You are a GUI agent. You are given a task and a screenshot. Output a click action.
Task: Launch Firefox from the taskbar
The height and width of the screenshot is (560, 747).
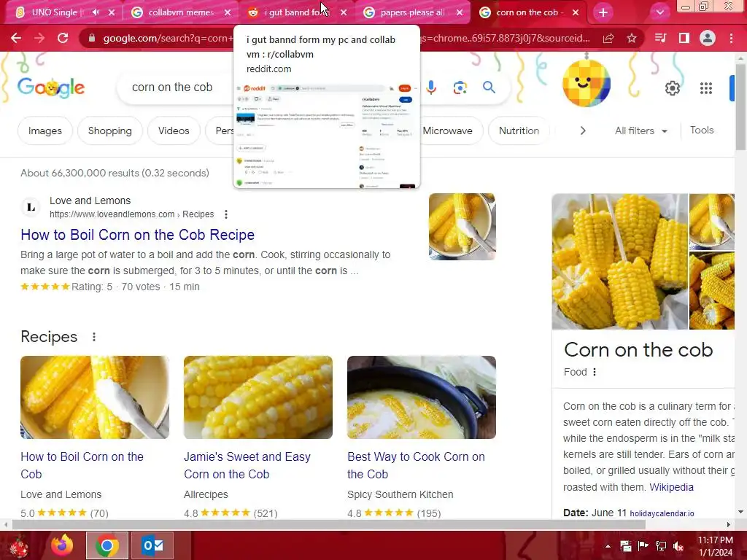(x=63, y=545)
